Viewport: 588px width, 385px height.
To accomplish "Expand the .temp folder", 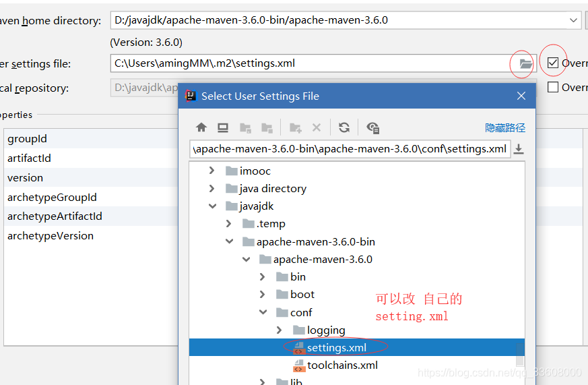I will 229,224.
